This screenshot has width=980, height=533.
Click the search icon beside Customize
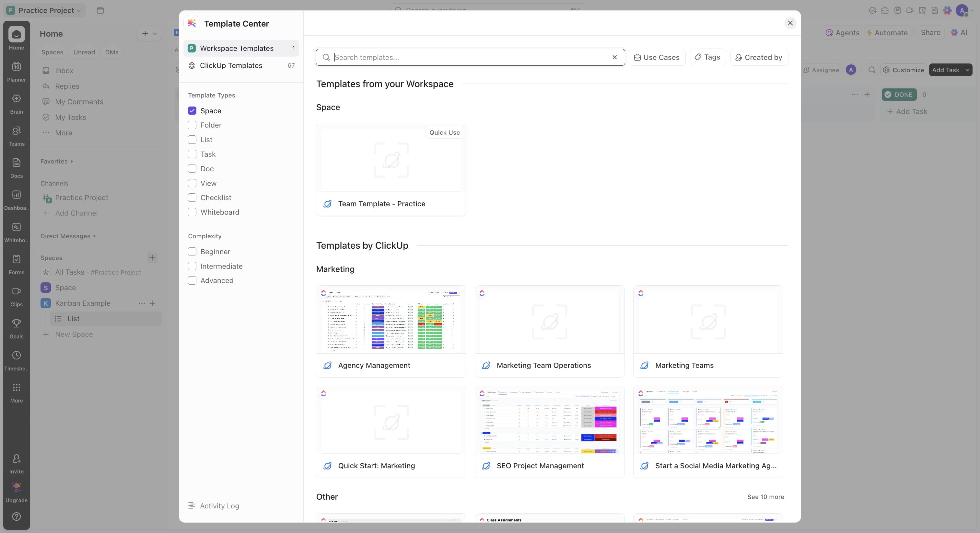point(871,70)
